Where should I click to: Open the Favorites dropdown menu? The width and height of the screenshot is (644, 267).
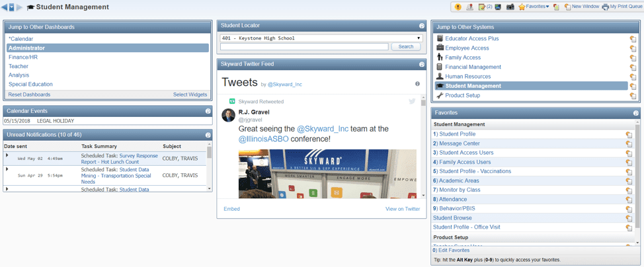pyautogui.click(x=534, y=7)
